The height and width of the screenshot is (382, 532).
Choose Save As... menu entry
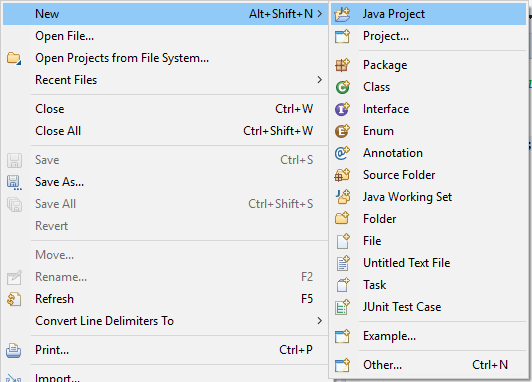click(165, 182)
